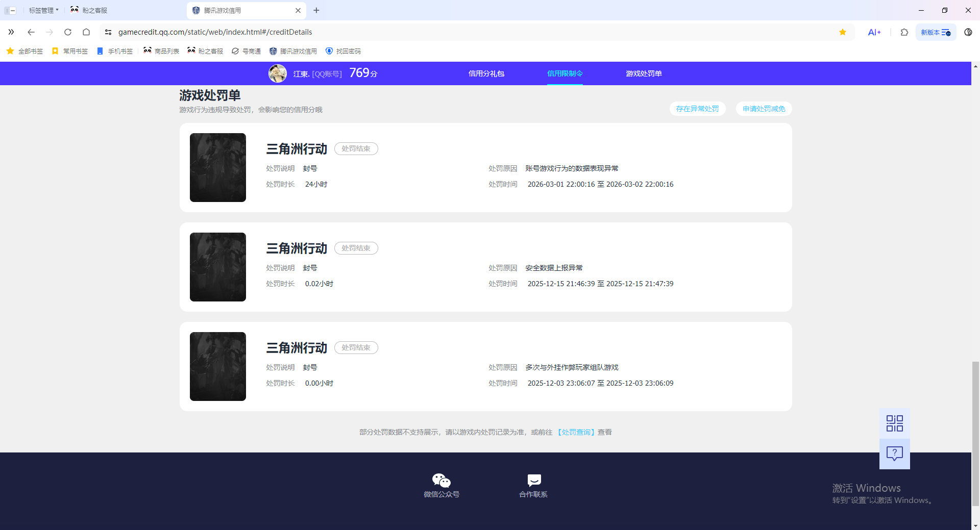980x530 pixels.
Task: Open the game thumbnail of the 2025-12-03 penalty
Action: 218,366
